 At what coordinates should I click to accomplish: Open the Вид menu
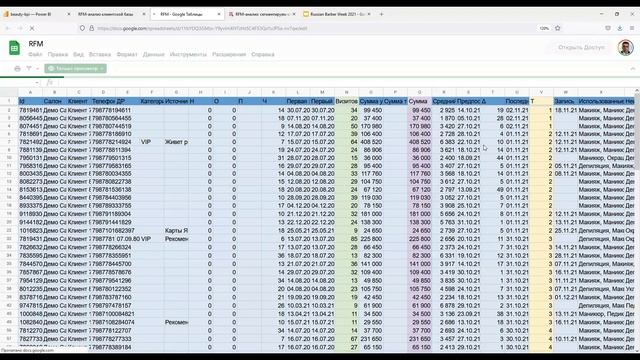[x=78, y=54]
